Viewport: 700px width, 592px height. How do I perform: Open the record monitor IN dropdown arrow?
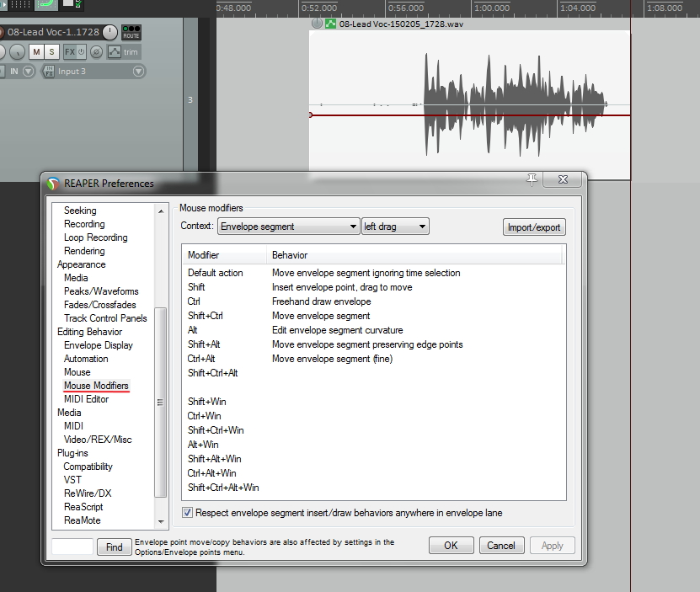[x=28, y=71]
